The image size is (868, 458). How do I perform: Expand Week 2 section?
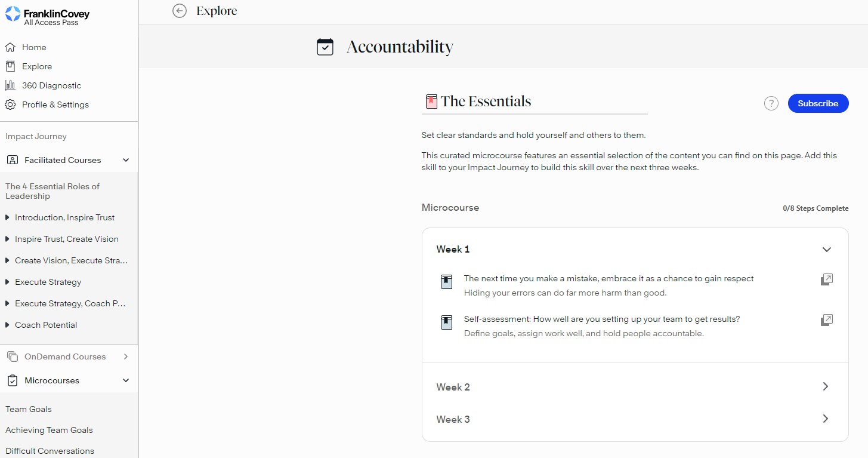635,387
